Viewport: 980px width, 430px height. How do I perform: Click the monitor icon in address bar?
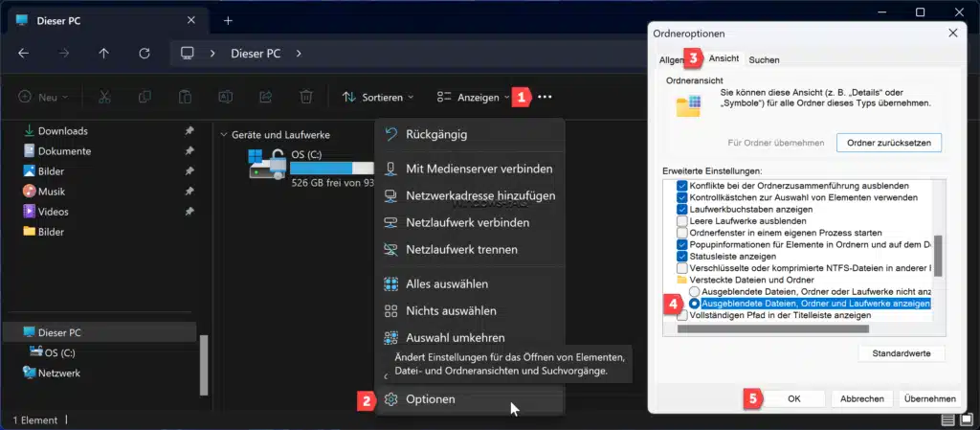click(187, 54)
